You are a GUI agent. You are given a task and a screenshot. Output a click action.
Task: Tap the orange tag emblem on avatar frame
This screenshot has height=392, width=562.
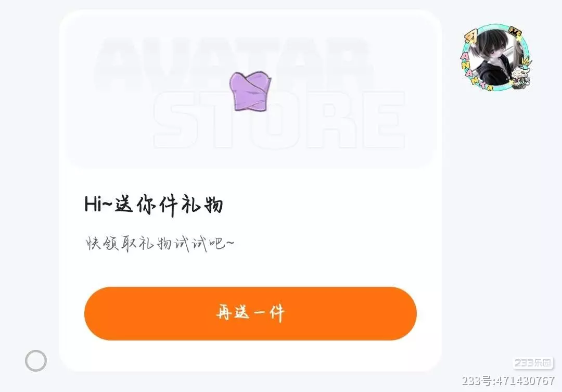click(x=471, y=36)
